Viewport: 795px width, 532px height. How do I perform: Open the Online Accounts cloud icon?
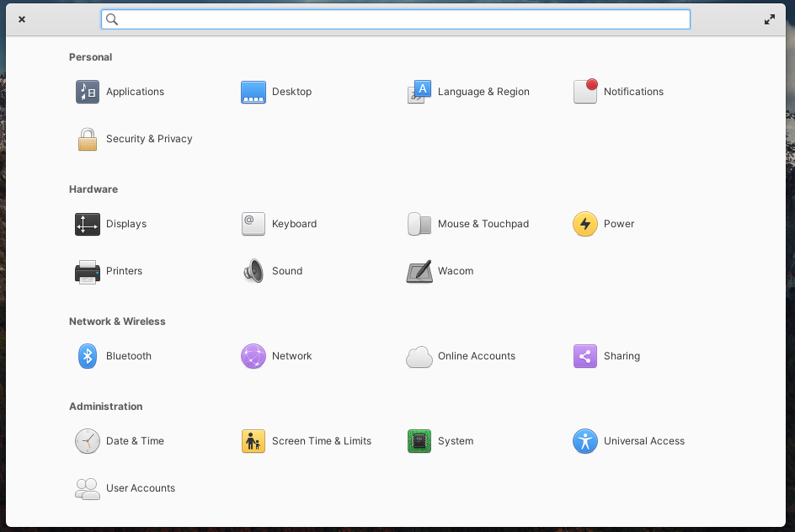pos(419,357)
